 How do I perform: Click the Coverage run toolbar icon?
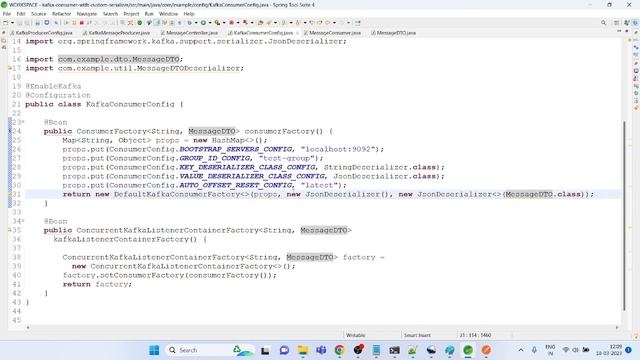tap(217, 23)
